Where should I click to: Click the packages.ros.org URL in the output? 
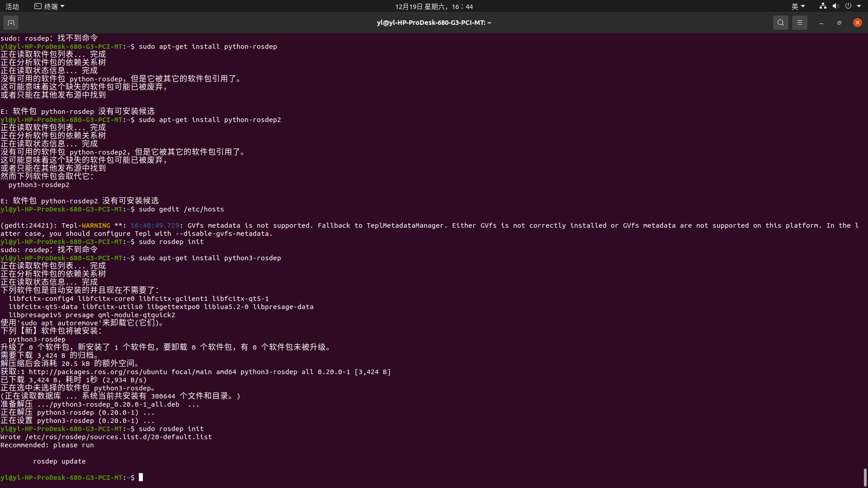coord(97,371)
